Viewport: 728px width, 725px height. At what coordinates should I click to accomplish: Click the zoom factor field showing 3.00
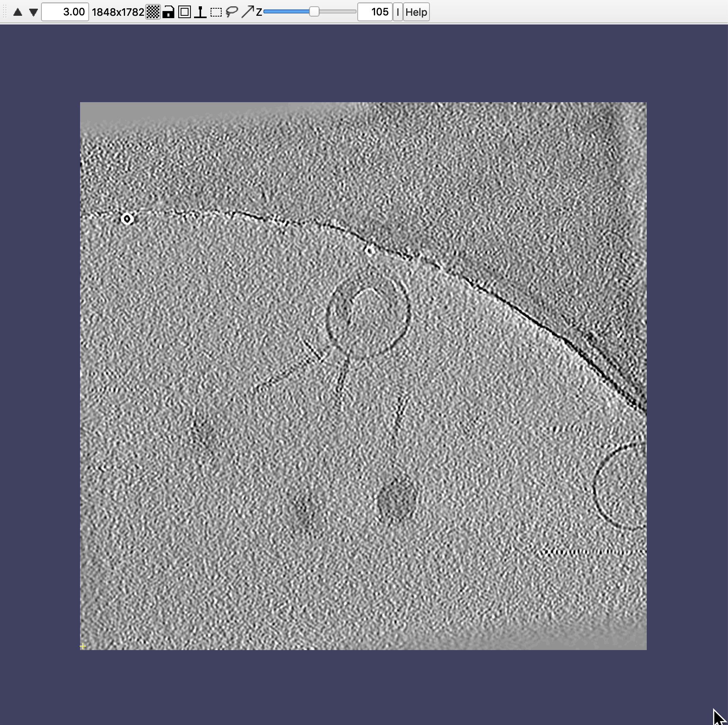[65, 12]
